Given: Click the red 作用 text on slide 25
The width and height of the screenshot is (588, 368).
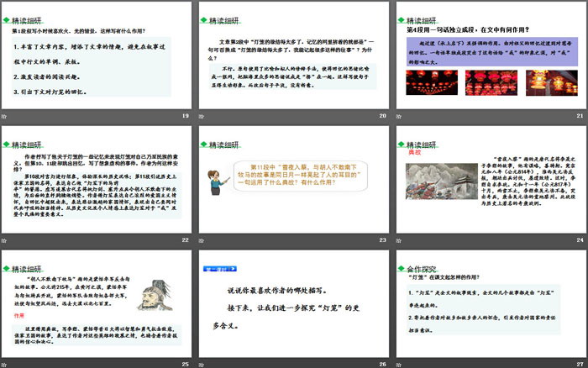Looking at the screenshot, I should 19,316.
